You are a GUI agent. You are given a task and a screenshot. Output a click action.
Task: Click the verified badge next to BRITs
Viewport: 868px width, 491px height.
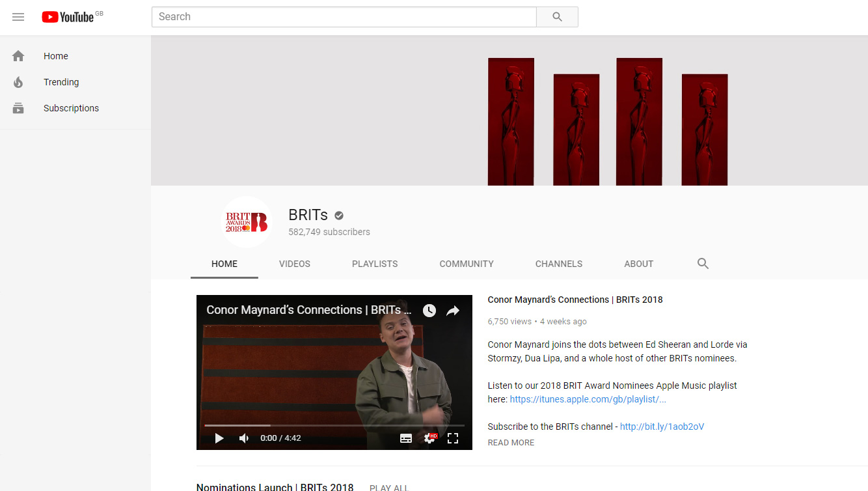point(339,216)
